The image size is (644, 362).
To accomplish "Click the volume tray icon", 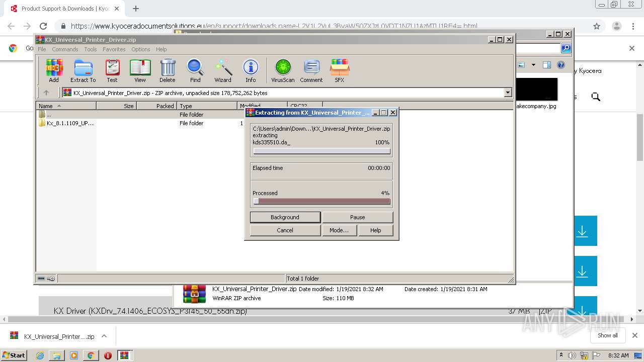I will (572, 355).
